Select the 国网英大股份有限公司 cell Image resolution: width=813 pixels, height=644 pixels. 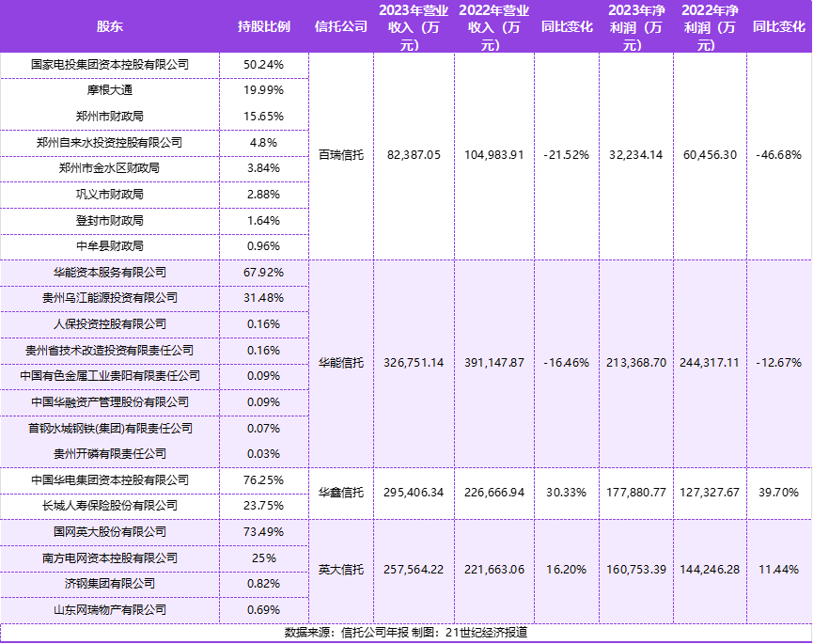[x=109, y=532]
